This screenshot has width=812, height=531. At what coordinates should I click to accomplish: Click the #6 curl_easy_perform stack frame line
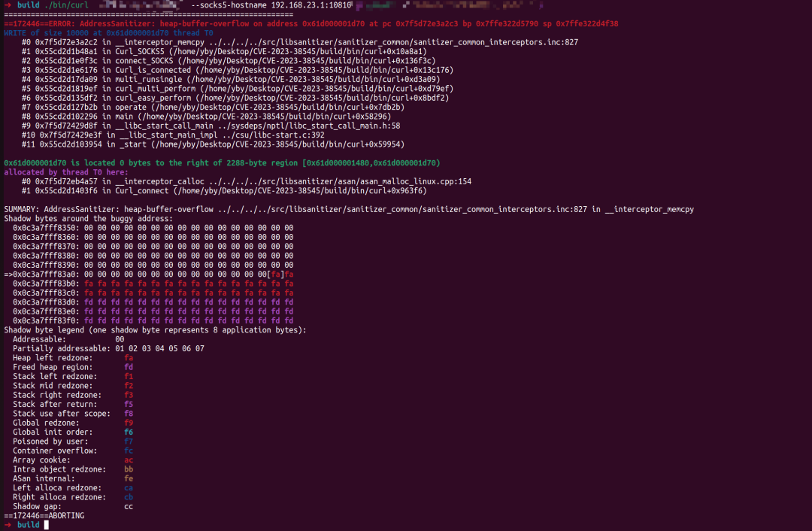(235, 98)
